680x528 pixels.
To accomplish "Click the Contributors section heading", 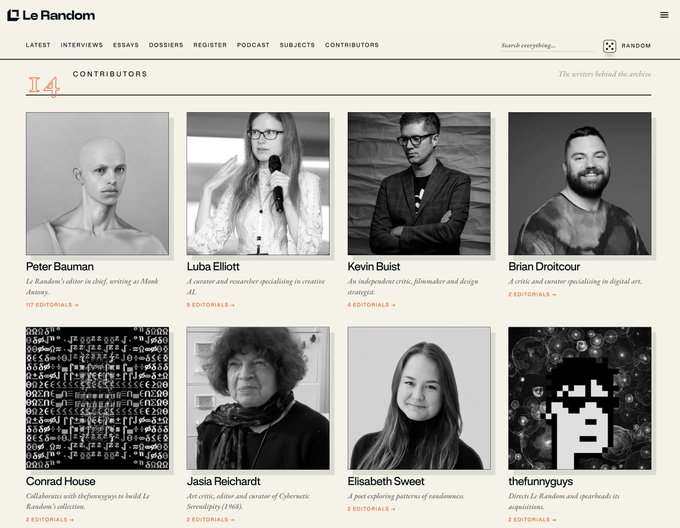I will (x=110, y=74).
